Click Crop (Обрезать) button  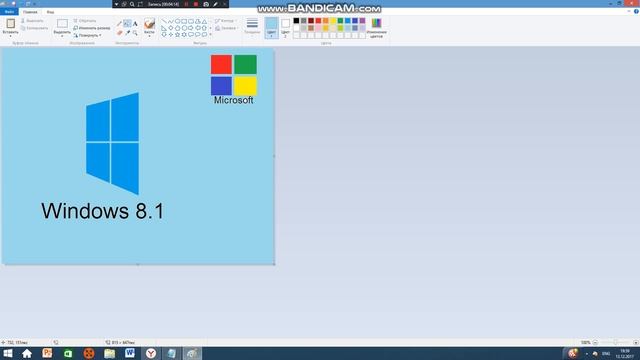click(x=85, y=21)
